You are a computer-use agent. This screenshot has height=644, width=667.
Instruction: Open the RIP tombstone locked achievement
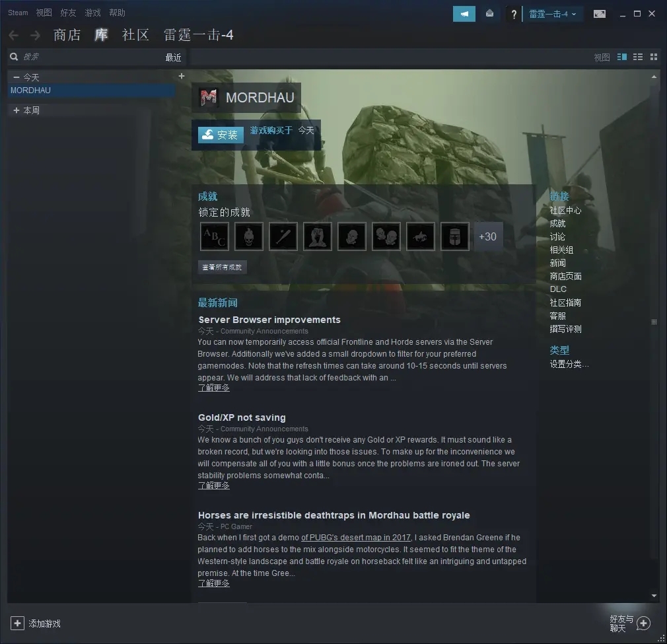318,236
